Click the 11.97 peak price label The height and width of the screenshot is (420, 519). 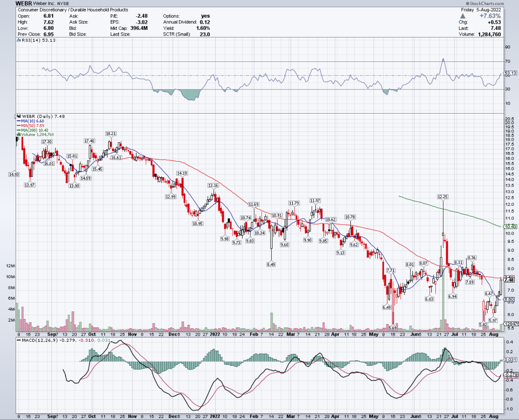[x=315, y=201]
